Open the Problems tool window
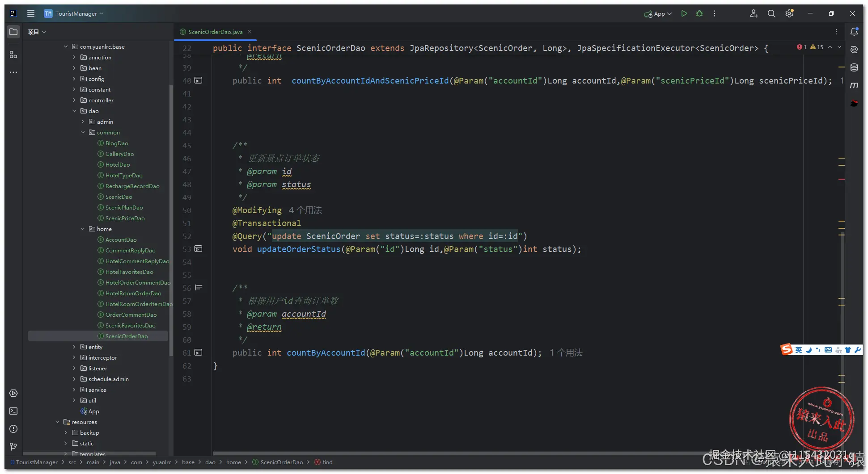Screen dimensions: 868x474 [13, 429]
